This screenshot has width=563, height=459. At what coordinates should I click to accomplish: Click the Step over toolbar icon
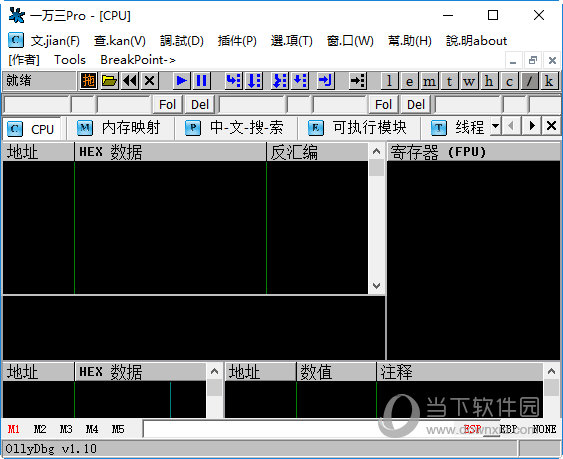point(254,81)
